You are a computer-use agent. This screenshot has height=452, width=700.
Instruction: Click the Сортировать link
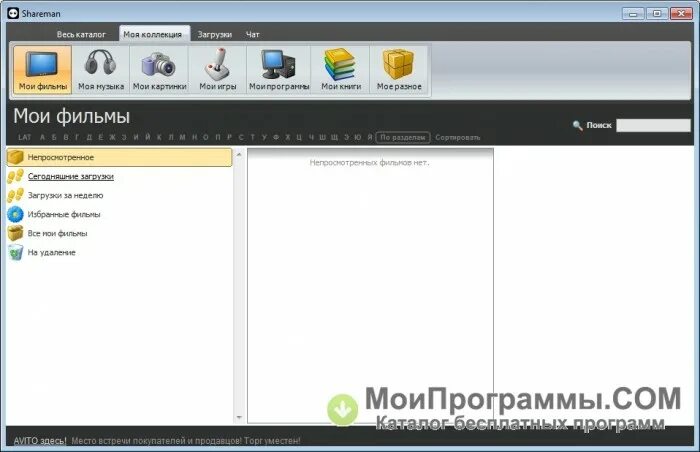click(x=458, y=137)
